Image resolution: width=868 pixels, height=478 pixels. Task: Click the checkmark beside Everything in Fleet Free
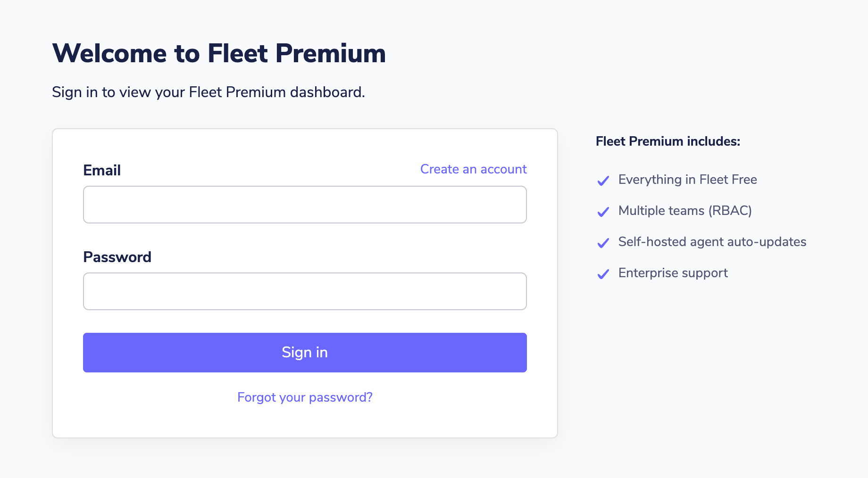(x=603, y=181)
